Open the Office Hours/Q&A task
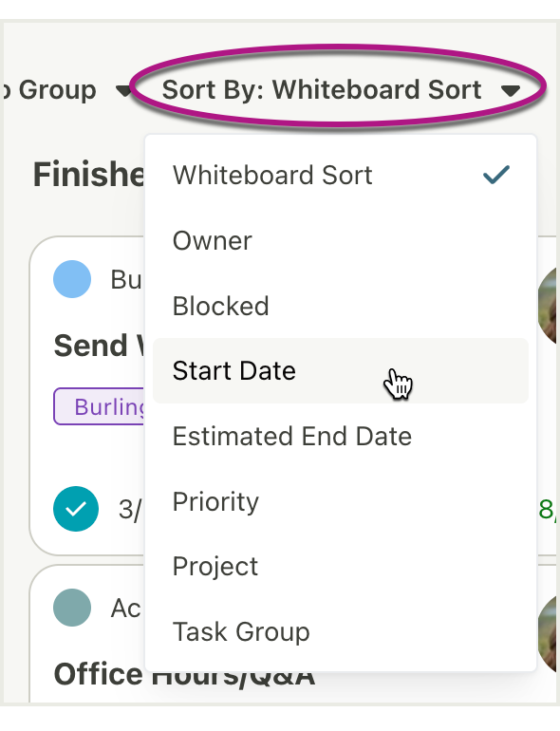 pyautogui.click(x=184, y=675)
